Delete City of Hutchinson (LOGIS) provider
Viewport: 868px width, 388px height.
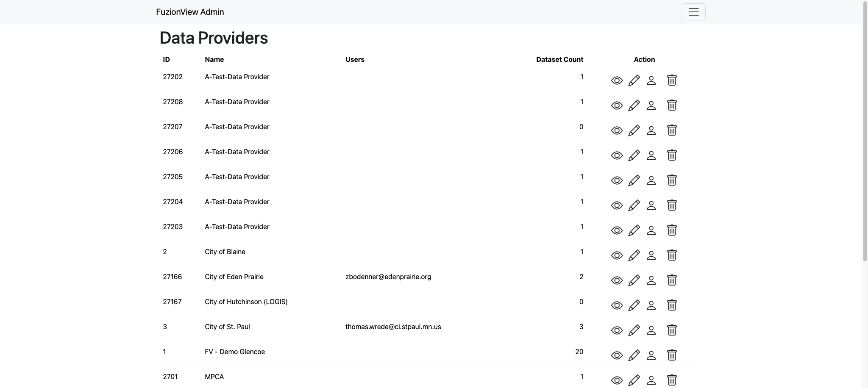click(x=672, y=305)
